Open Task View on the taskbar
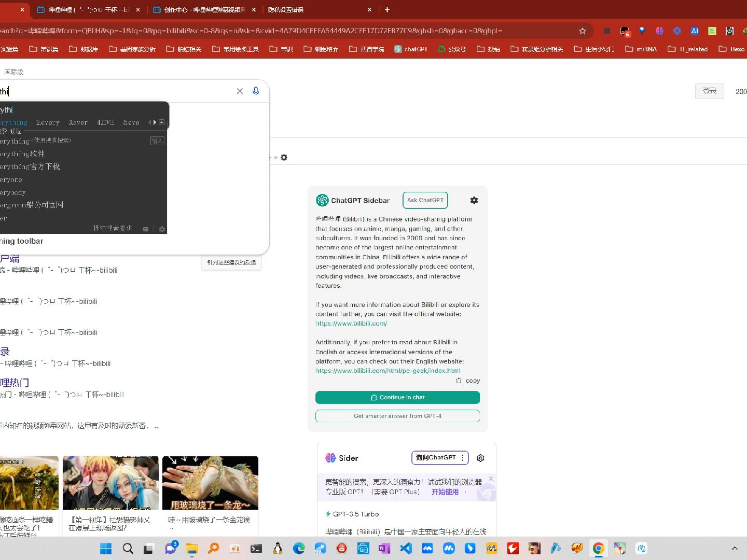Image resolution: width=747 pixels, height=560 pixels. point(149,549)
